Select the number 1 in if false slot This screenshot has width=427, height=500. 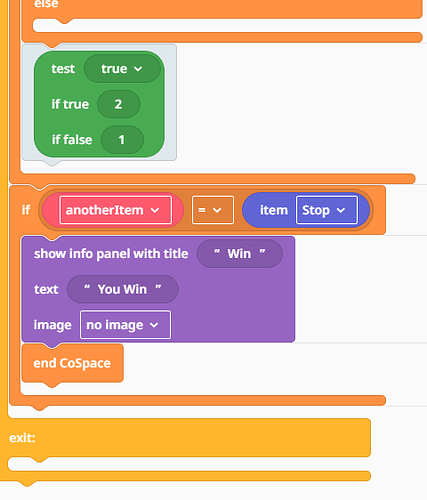click(x=122, y=140)
